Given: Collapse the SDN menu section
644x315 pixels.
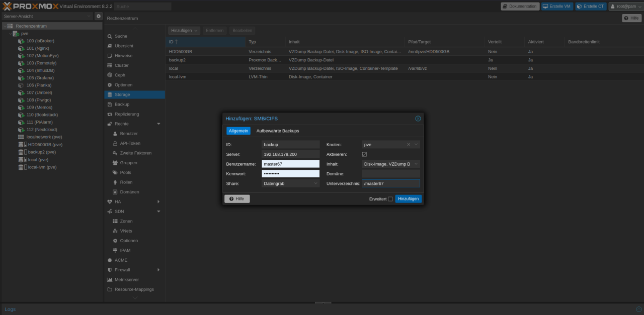Looking at the screenshot, I should point(158,212).
